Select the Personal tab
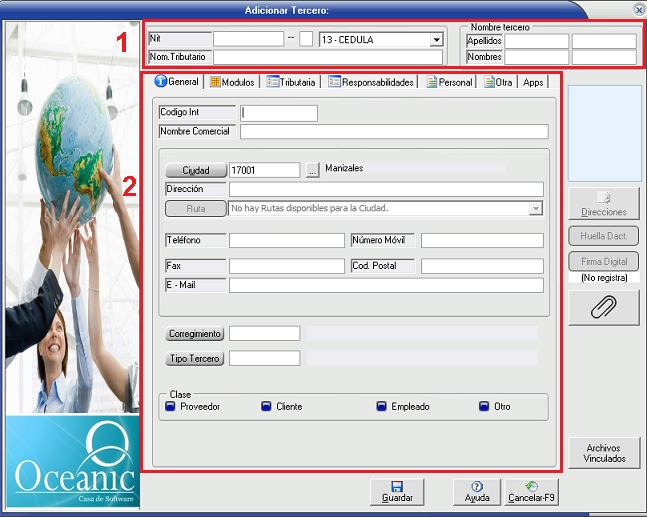Image resolution: width=647 pixels, height=517 pixels. 449,82
